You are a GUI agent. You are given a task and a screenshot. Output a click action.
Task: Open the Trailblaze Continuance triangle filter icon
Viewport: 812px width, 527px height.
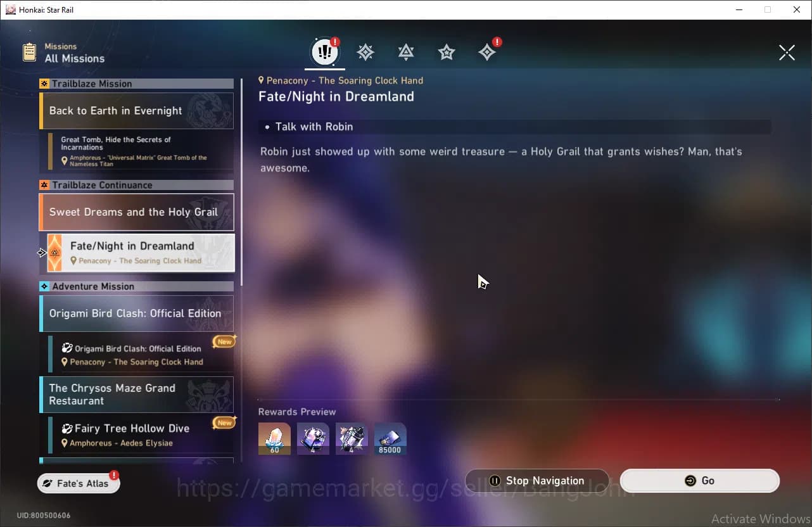[x=406, y=53]
